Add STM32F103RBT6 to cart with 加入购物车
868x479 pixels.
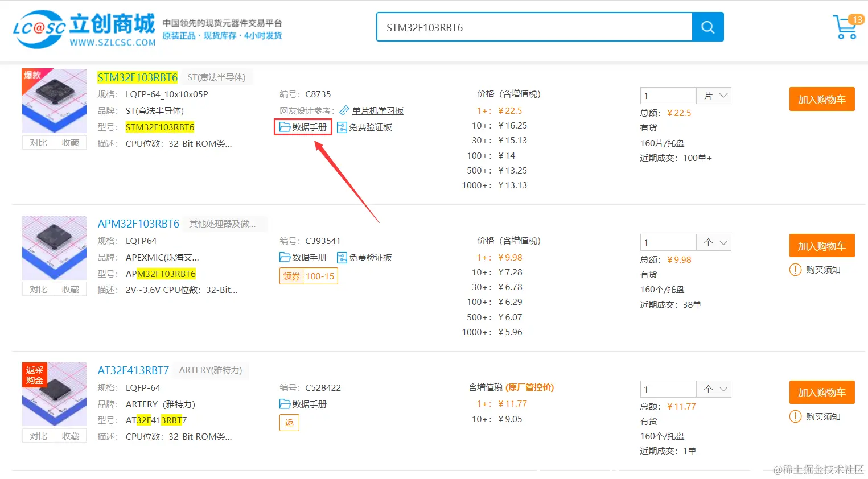coord(822,99)
